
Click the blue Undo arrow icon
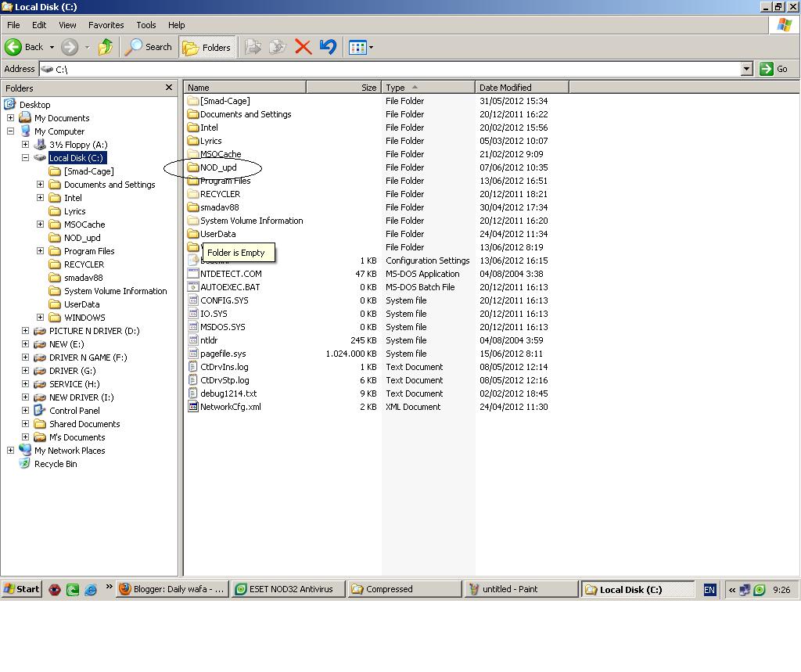[x=328, y=47]
